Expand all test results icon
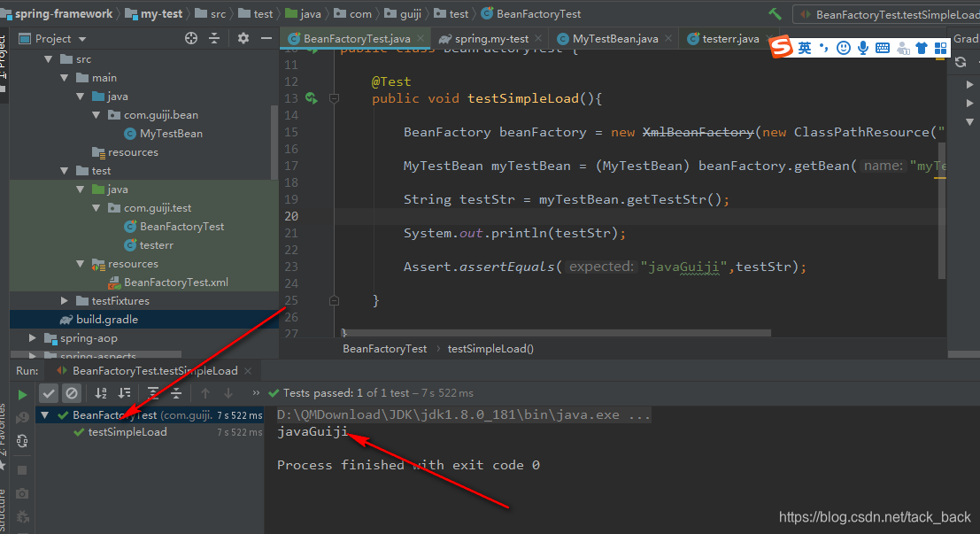The image size is (980, 534). tap(152, 392)
